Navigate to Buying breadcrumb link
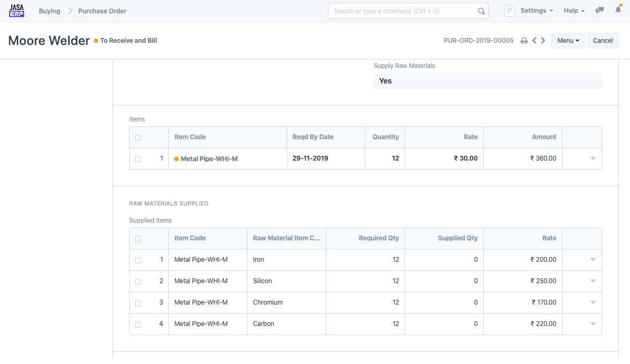This screenshot has height=364, width=630. (49, 11)
